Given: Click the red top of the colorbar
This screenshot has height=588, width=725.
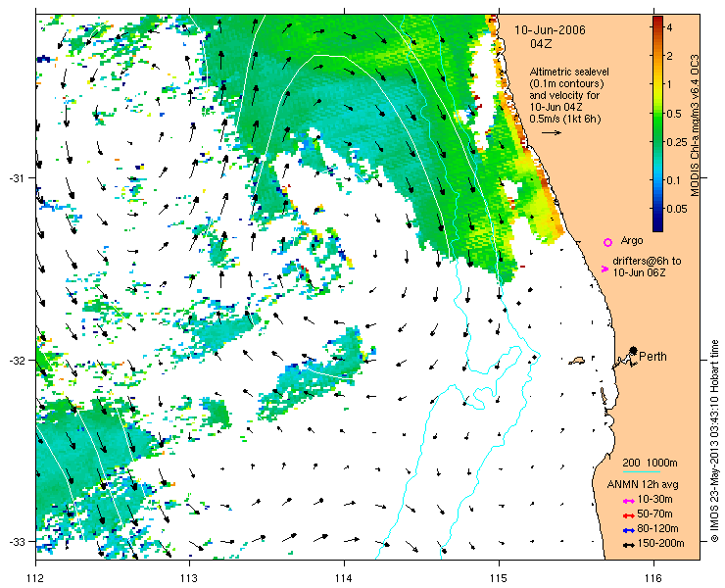Looking at the screenshot, I should tap(657, 20).
